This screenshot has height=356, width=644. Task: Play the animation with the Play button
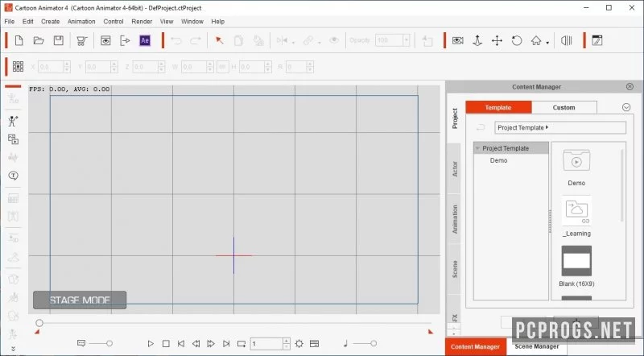151,344
